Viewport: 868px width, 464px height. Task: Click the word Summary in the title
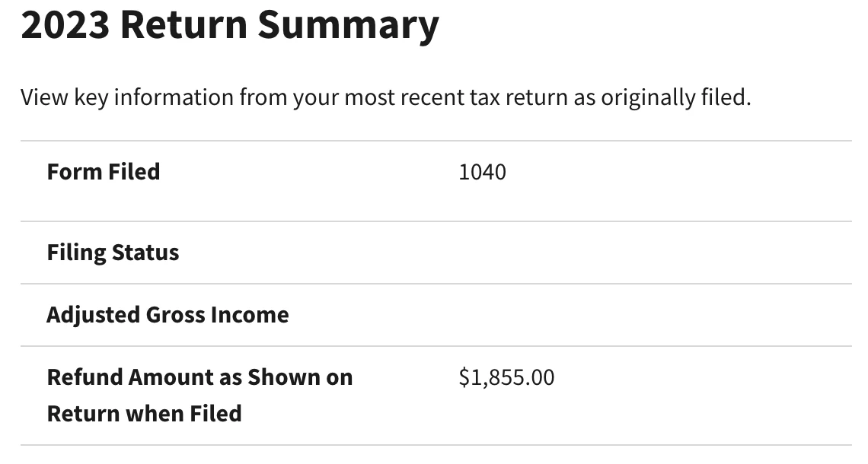pos(348,27)
